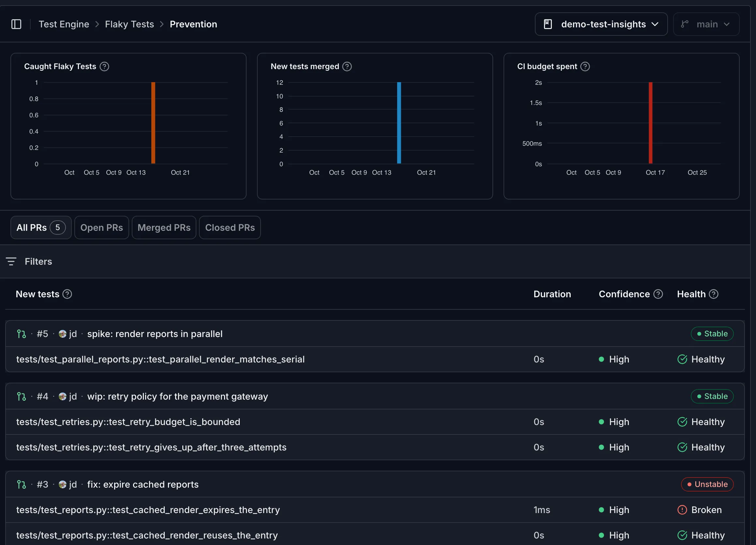Open PR #3 fix: expire cached reports
The height and width of the screenshot is (545, 756).
tap(143, 484)
